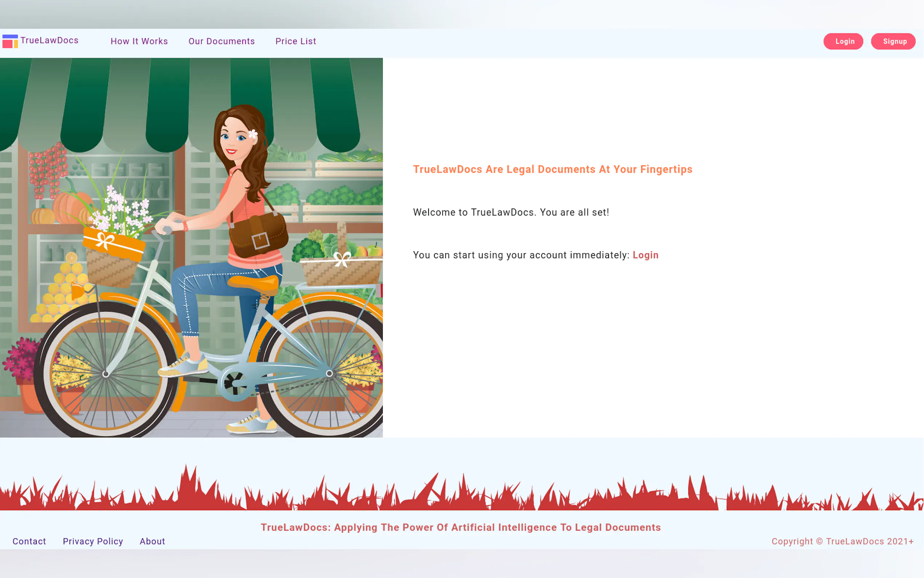The height and width of the screenshot is (578, 924).
Task: Click the TrueLawDocs colored squares logo icon
Action: [x=10, y=41]
